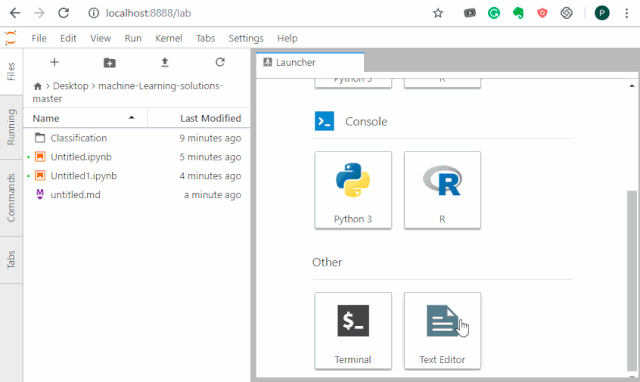Click the red shield extension icon

pos(542,13)
